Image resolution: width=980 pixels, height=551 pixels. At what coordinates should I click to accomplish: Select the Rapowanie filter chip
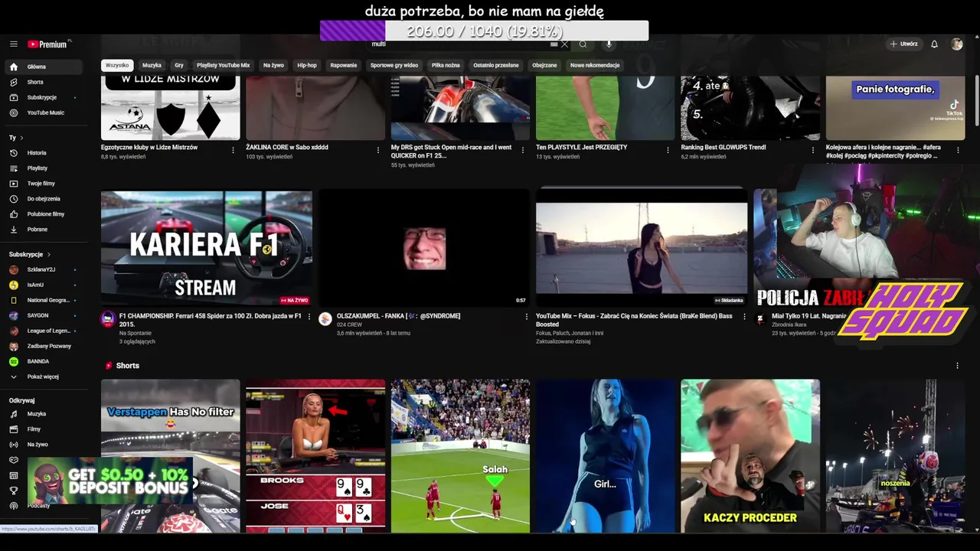344,65
